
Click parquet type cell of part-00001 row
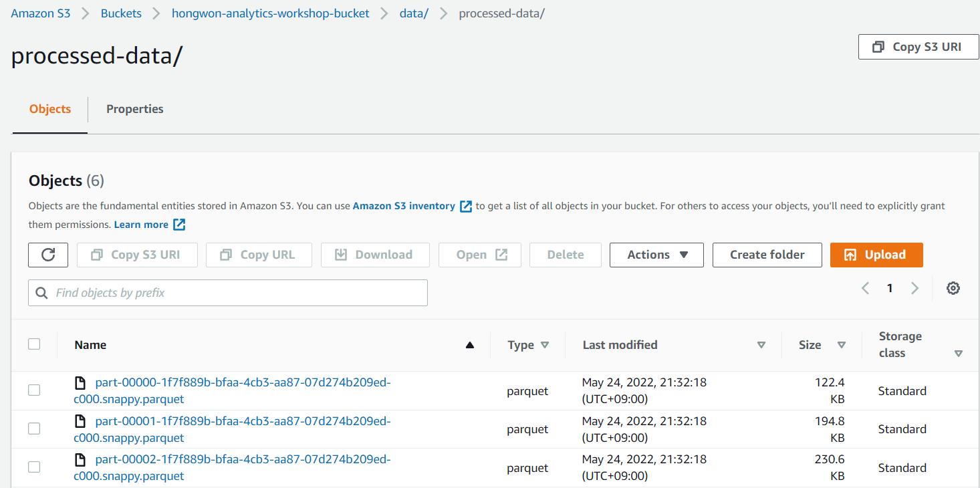tap(527, 429)
